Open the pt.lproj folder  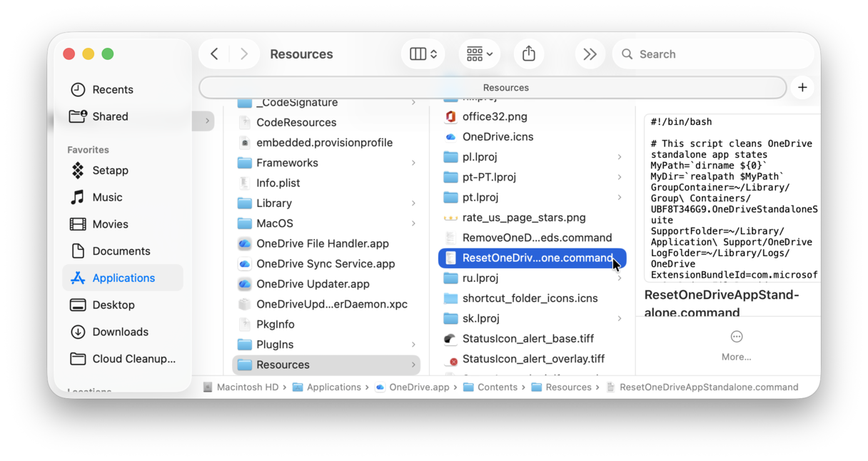(x=533, y=197)
